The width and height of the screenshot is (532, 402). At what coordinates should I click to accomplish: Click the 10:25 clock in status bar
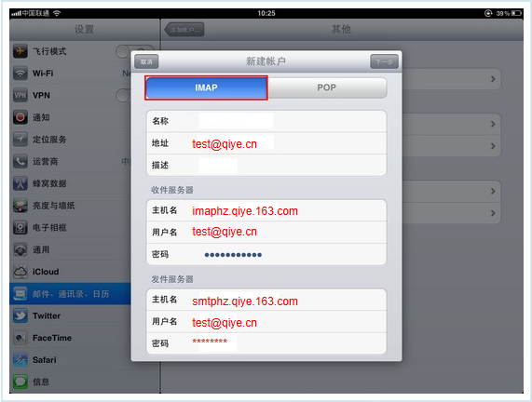(x=266, y=13)
